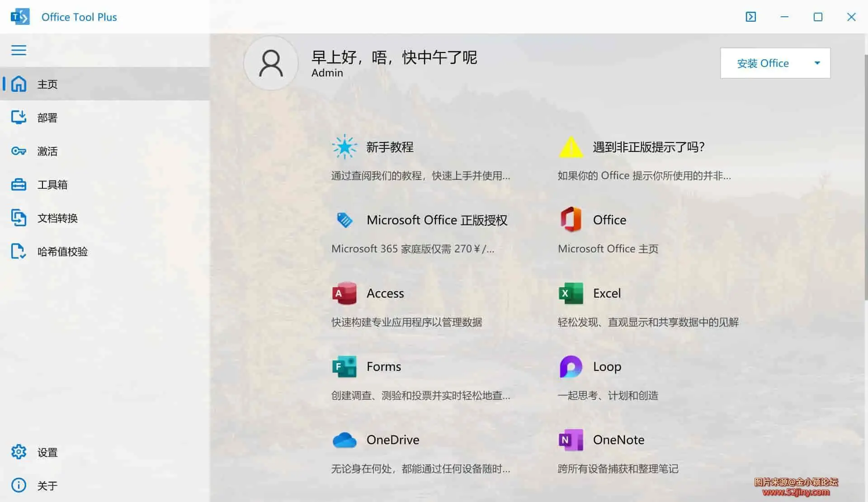This screenshot has height=502, width=868.
Task: Toggle the hamburger navigation menu
Action: (19, 50)
